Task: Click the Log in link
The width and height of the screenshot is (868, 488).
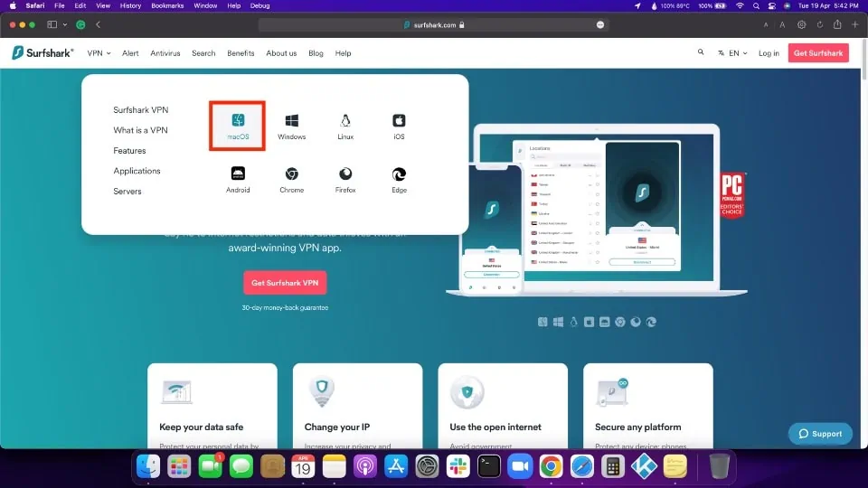Action: click(769, 53)
